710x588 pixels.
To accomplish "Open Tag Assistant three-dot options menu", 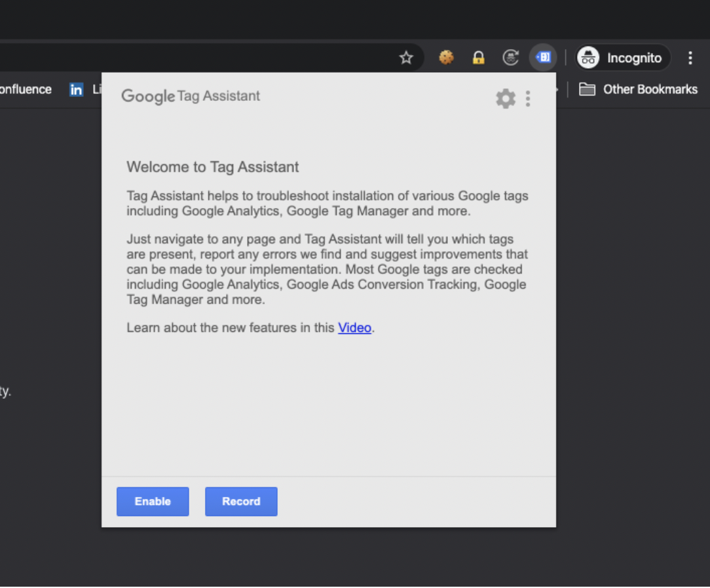I will pyautogui.click(x=527, y=98).
